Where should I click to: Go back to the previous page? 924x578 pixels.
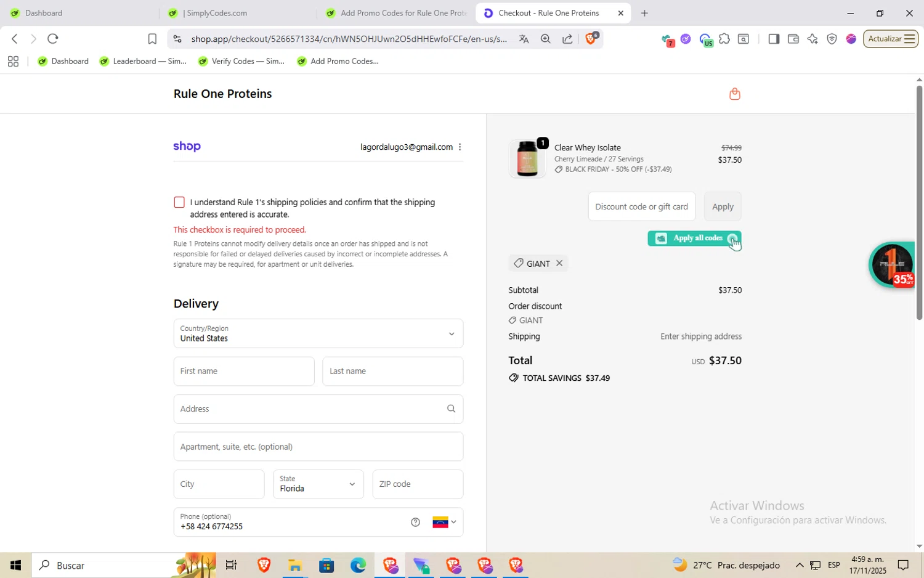click(14, 39)
